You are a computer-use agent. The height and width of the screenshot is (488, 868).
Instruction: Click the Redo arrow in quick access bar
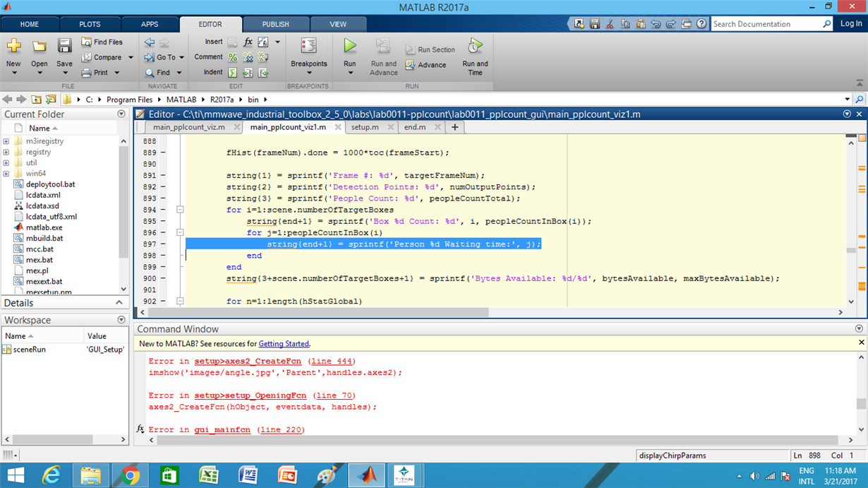pyautogui.click(x=671, y=24)
